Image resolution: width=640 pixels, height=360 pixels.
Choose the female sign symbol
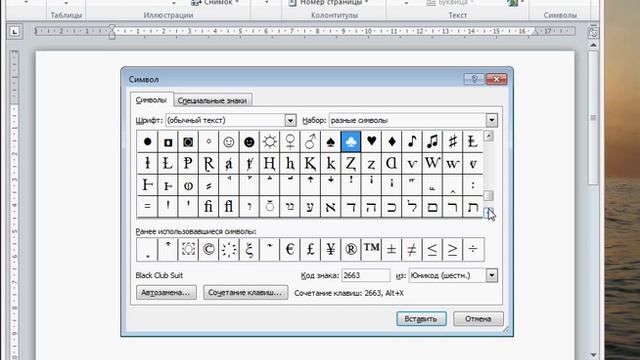290,142
